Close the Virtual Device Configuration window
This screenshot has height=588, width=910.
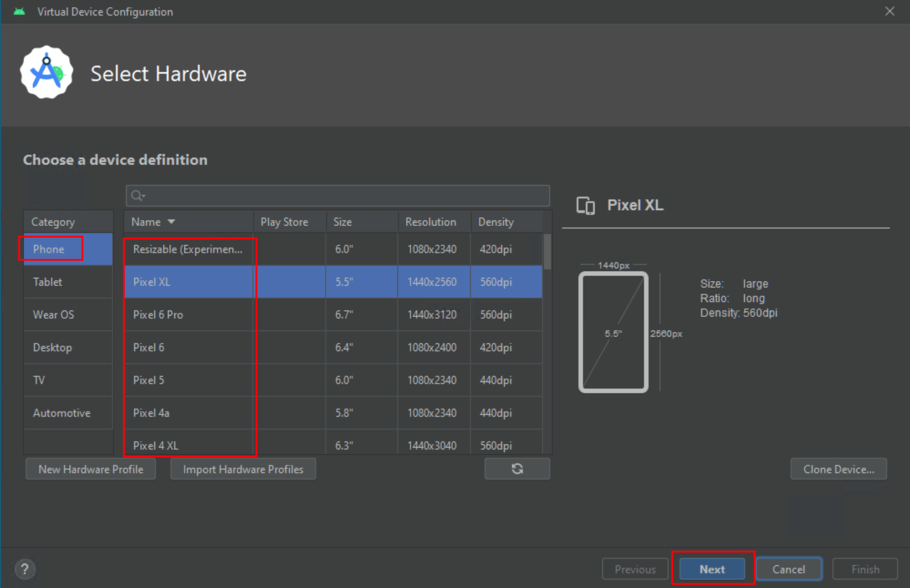coord(890,11)
